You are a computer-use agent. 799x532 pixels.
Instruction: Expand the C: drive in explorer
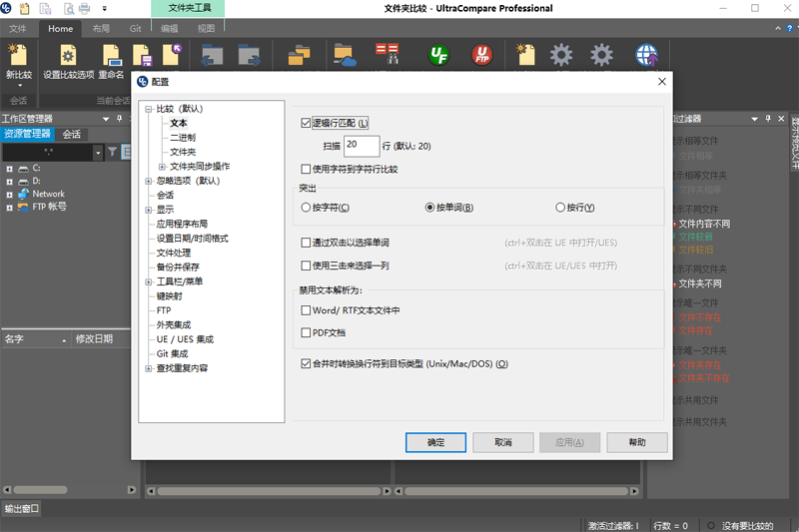(9, 169)
